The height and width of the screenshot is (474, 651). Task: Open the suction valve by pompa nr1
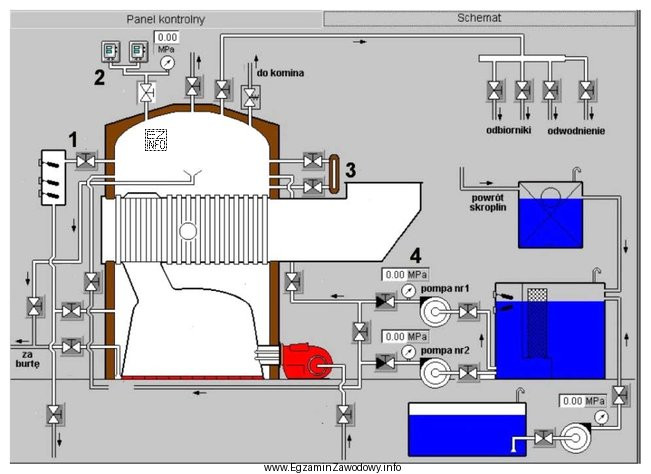tap(468, 312)
